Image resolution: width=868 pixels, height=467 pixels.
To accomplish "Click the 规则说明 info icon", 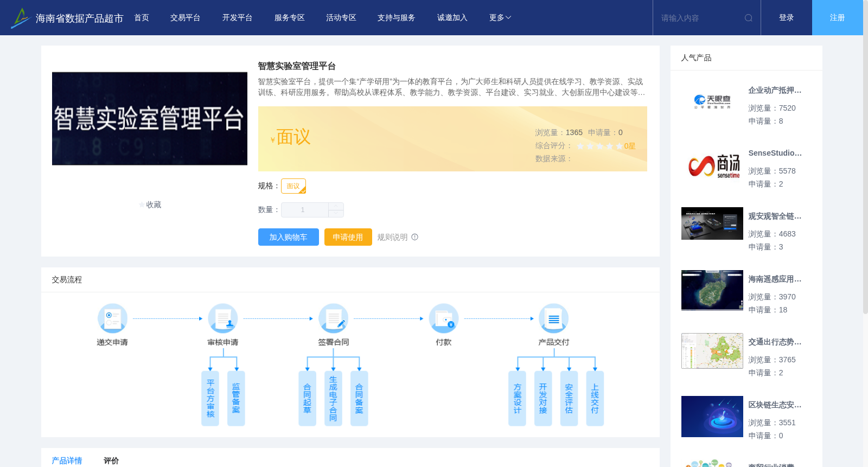I will [x=415, y=237].
